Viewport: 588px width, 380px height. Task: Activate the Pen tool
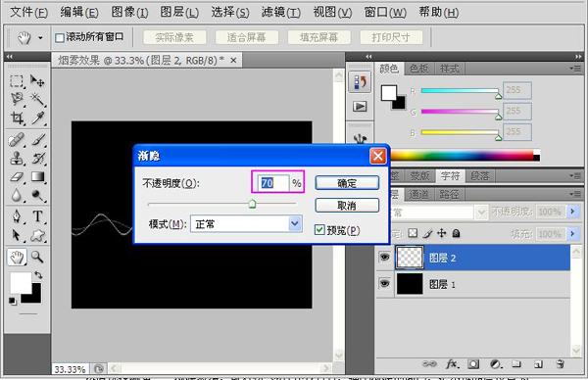(x=17, y=216)
